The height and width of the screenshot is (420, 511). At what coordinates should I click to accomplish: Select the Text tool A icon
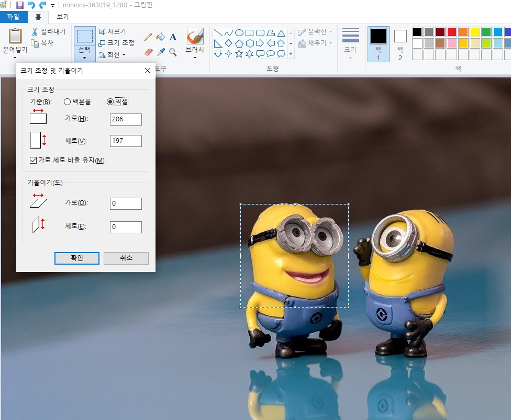[173, 37]
